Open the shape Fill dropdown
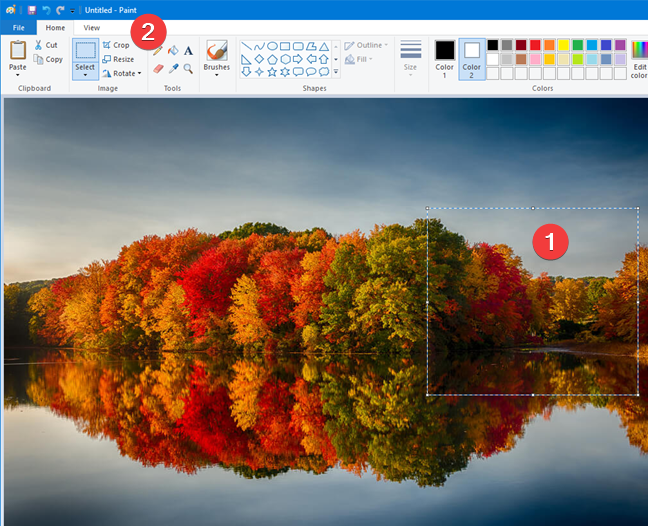The height and width of the screenshot is (526, 648). [x=358, y=59]
